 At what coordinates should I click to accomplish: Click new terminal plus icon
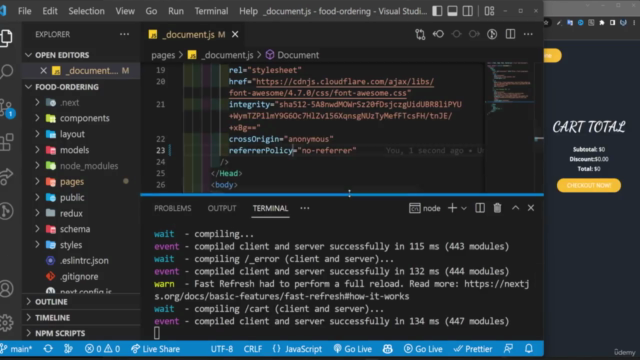tap(452, 208)
